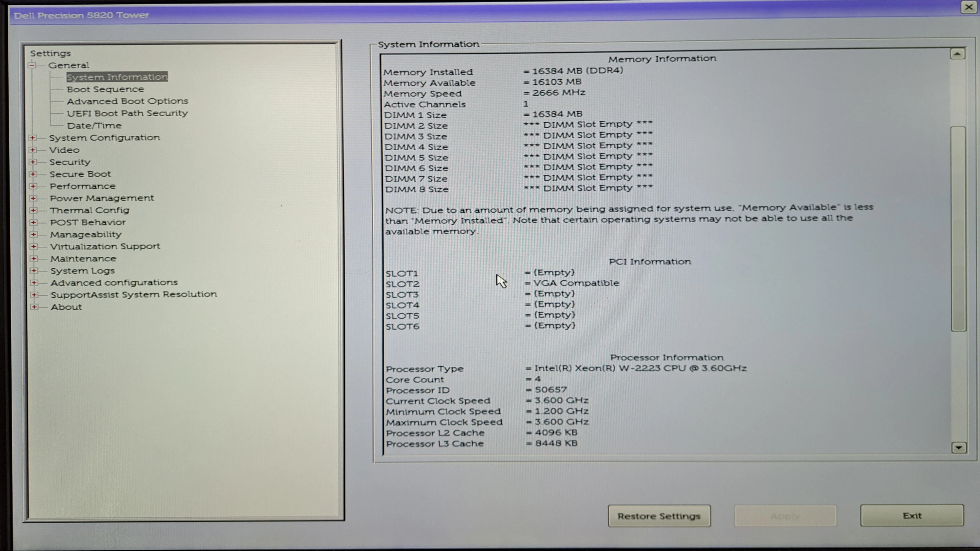
Task: Select the General category label
Action: pyautogui.click(x=69, y=65)
